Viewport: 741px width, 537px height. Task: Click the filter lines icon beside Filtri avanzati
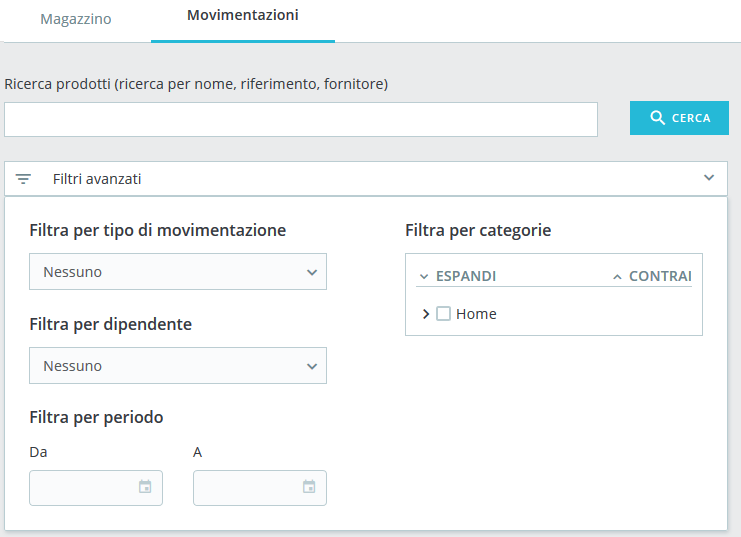tap(23, 179)
